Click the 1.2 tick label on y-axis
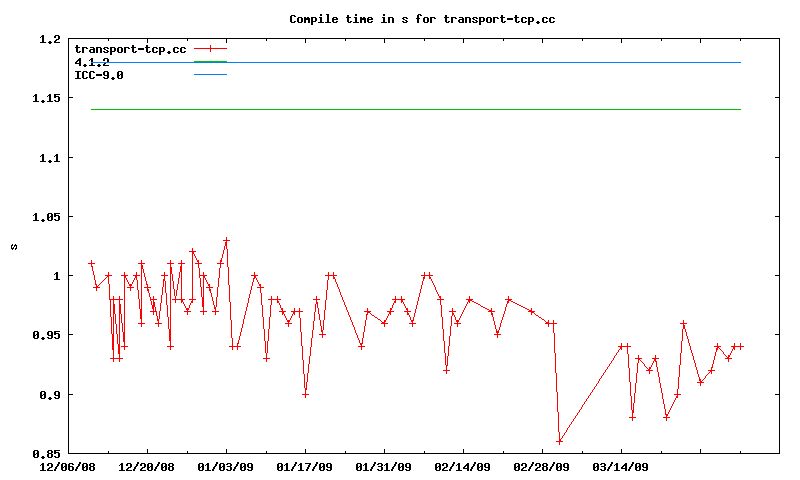 [x=50, y=40]
